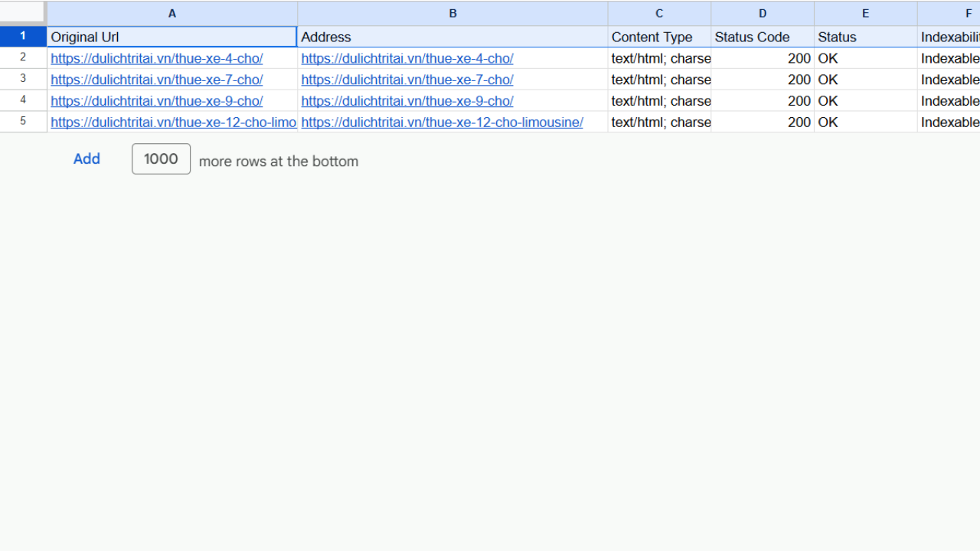Select column A header

point(171,13)
